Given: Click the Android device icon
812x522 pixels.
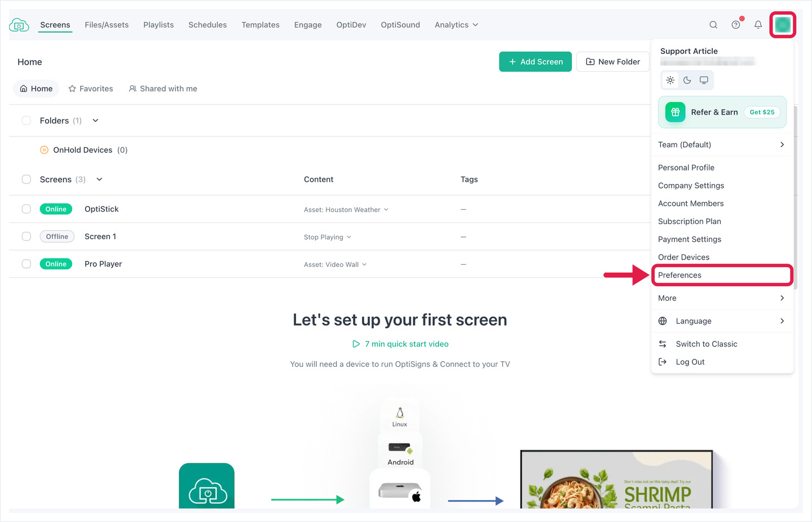Looking at the screenshot, I should [400, 449].
